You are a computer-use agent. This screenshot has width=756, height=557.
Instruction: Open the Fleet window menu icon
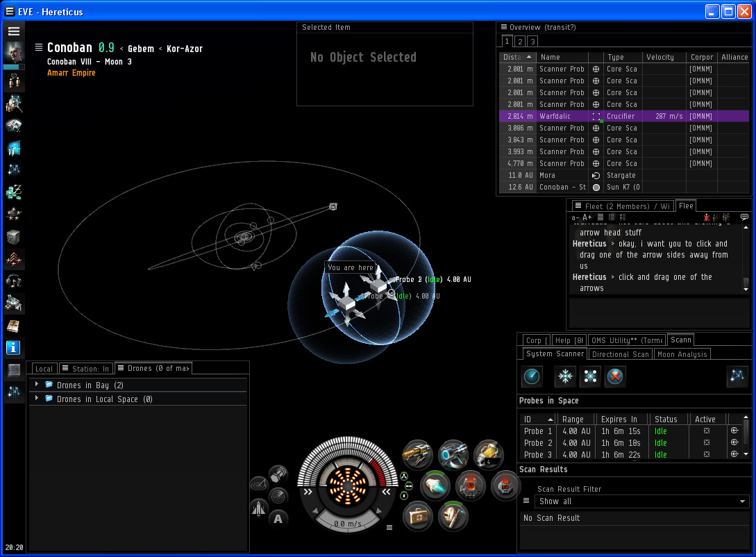(x=578, y=206)
